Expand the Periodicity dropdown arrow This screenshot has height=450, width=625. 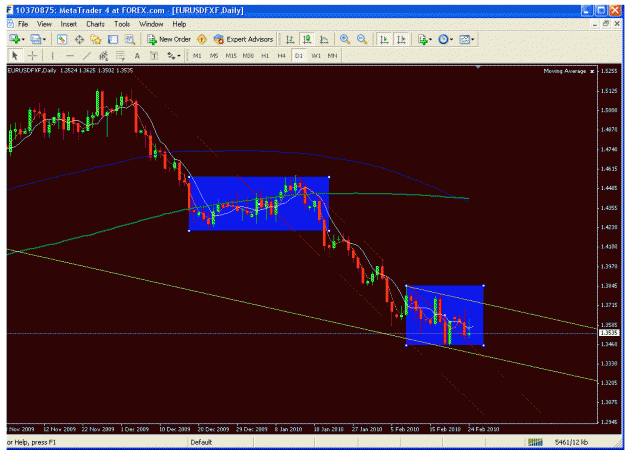tap(451, 39)
